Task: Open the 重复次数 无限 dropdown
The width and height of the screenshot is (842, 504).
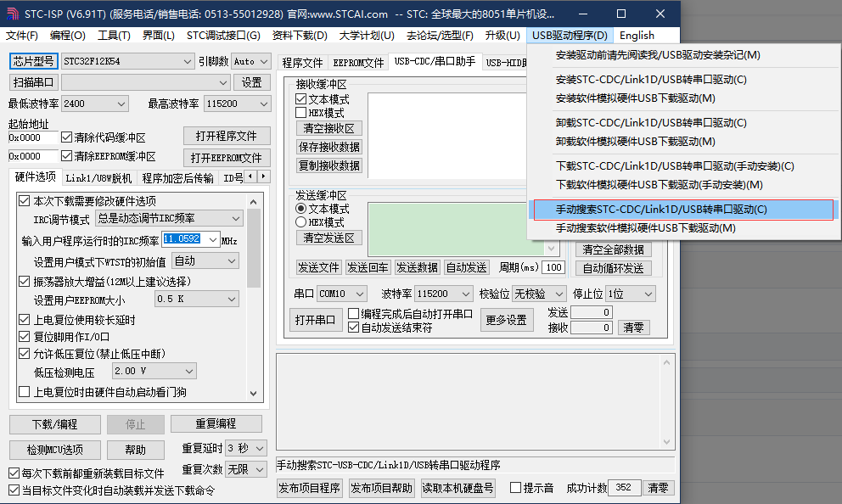Action: (246, 469)
